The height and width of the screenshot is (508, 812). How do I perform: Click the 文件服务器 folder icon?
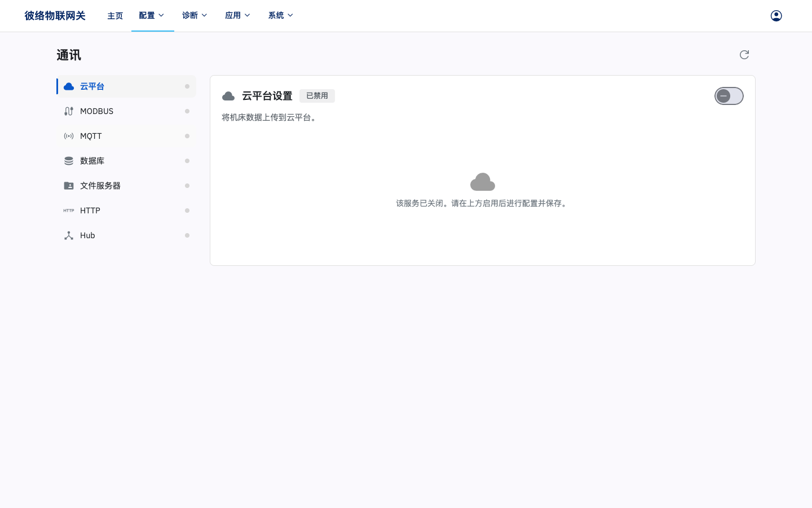69,186
